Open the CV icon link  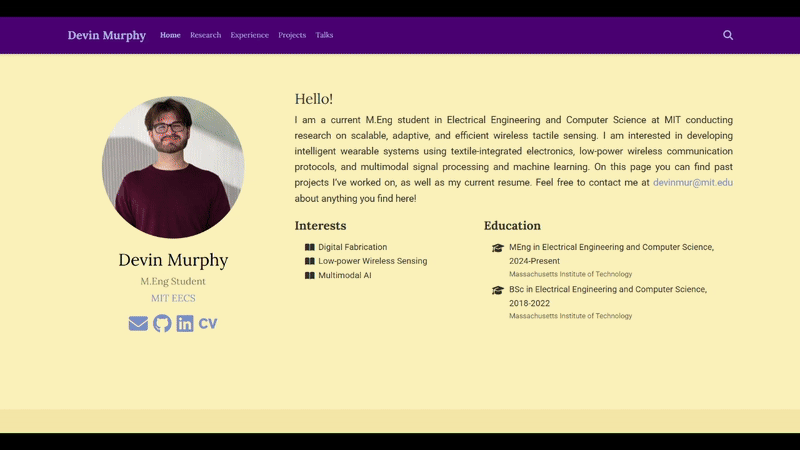pyautogui.click(x=208, y=323)
